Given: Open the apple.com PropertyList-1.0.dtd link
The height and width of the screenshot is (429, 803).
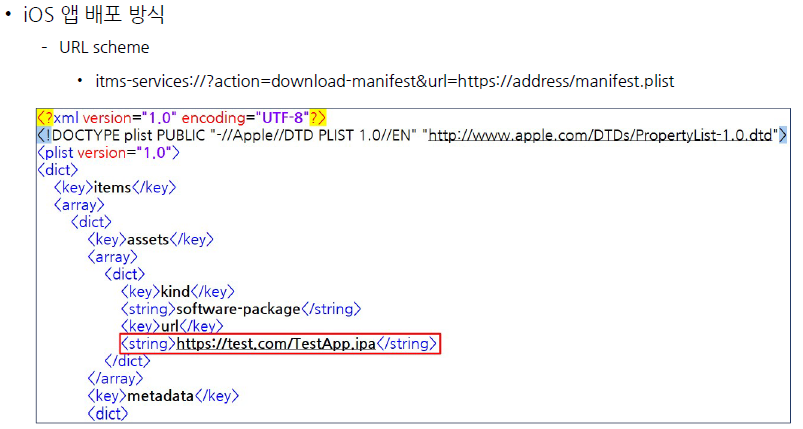Looking at the screenshot, I should click(600, 136).
